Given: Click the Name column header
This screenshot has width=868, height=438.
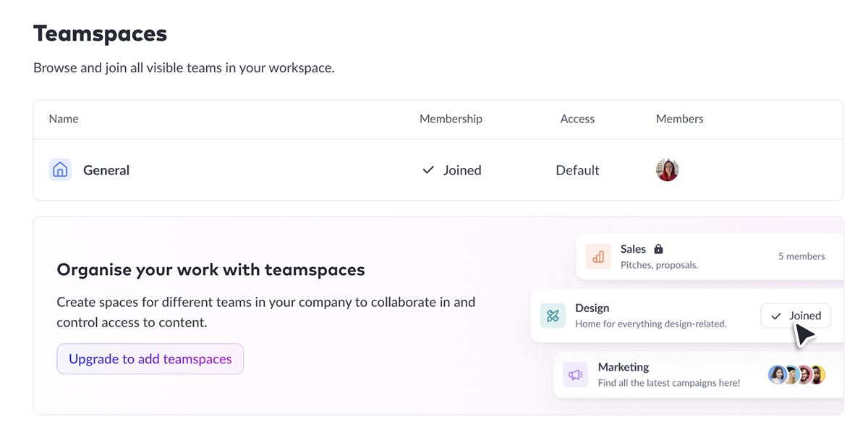Looking at the screenshot, I should coord(64,119).
